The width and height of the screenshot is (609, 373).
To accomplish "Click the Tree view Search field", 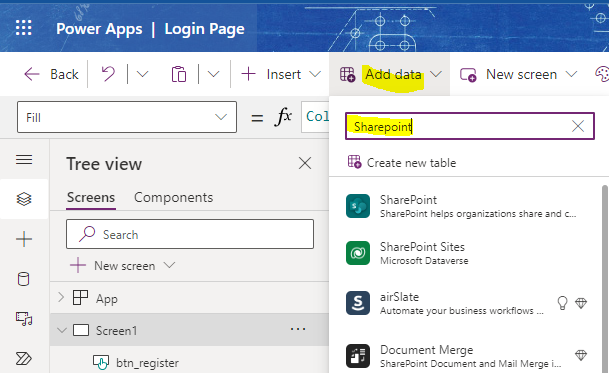I will pos(190,234).
